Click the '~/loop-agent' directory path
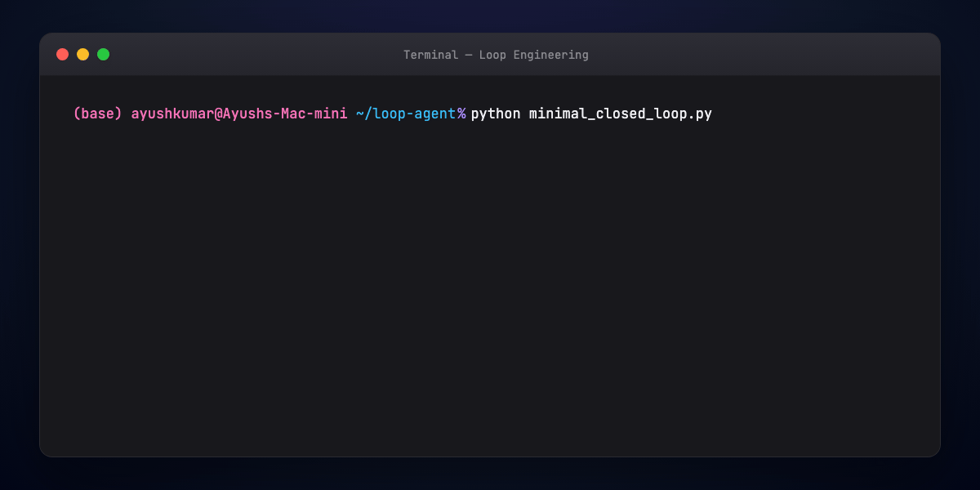This screenshot has width=980, height=490. pos(406,114)
